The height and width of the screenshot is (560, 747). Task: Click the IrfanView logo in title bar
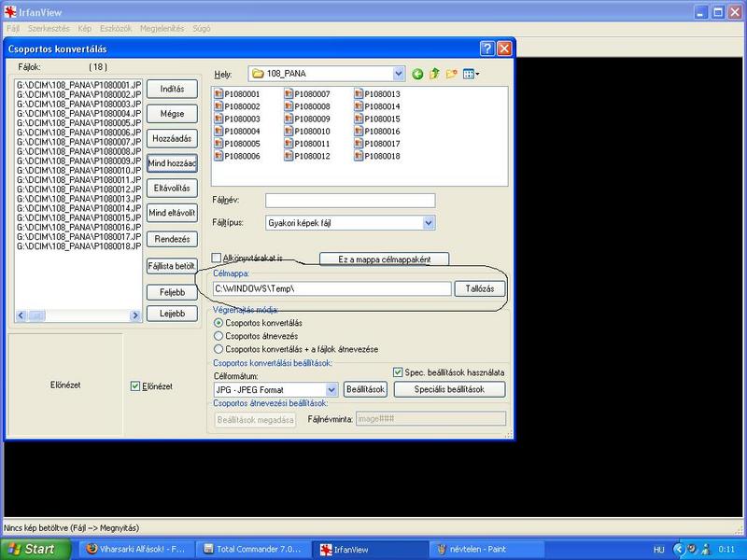(x=10, y=11)
